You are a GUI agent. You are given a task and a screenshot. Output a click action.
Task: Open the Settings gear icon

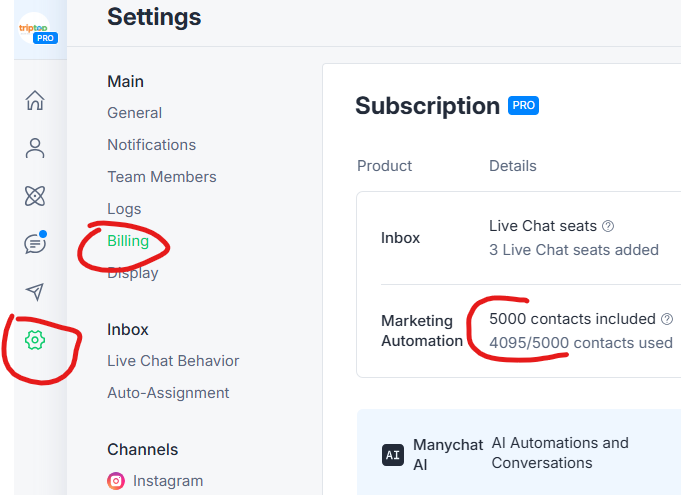(x=35, y=340)
